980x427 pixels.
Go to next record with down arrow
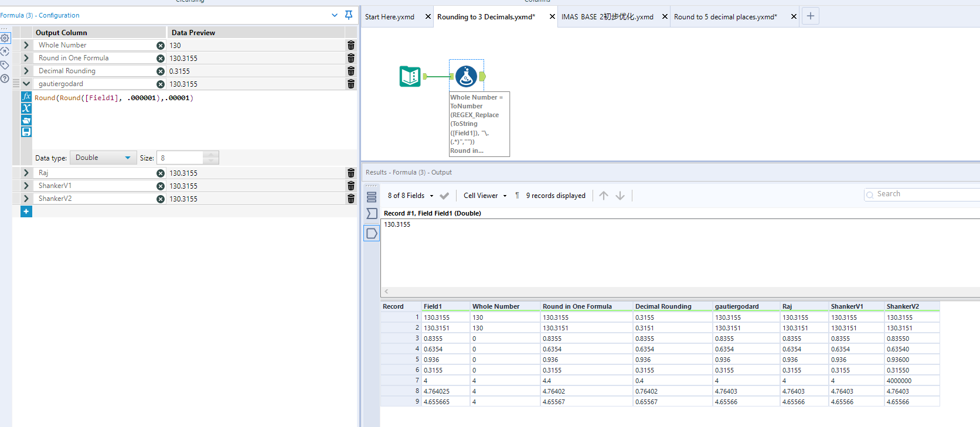[620, 196]
